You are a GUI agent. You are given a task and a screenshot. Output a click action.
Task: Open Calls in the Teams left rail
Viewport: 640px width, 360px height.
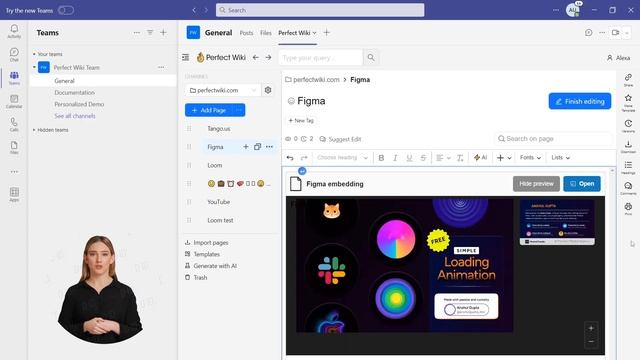pos(14,124)
